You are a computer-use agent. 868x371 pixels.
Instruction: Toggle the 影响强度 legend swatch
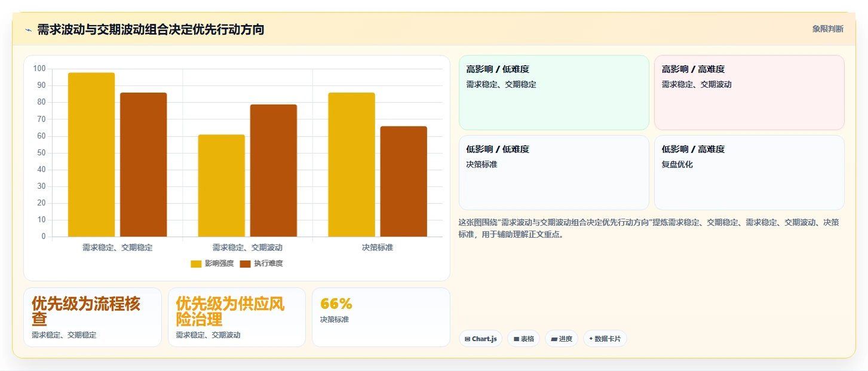pyautogui.click(x=196, y=263)
